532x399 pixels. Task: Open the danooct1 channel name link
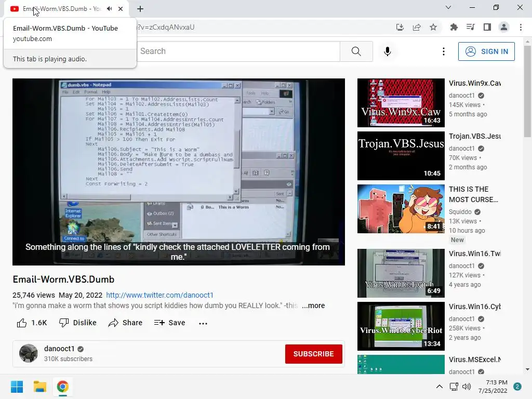tap(59, 349)
